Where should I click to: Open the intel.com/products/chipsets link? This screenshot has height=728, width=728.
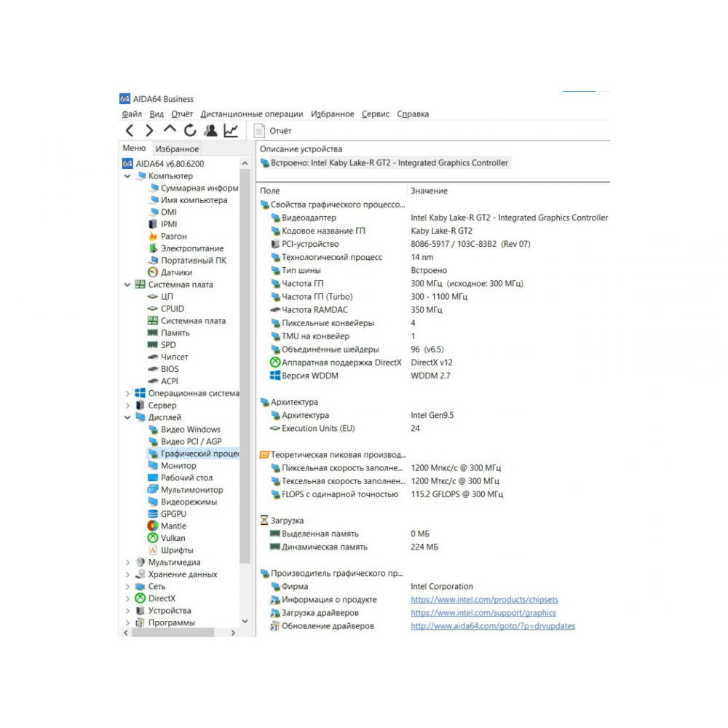[484, 599]
